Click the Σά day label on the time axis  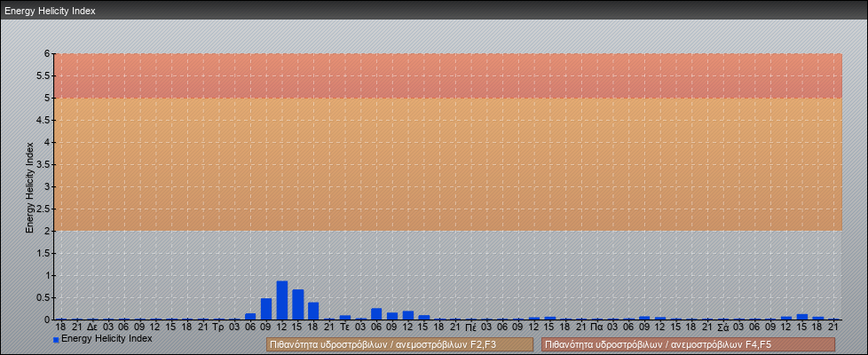pos(722,327)
